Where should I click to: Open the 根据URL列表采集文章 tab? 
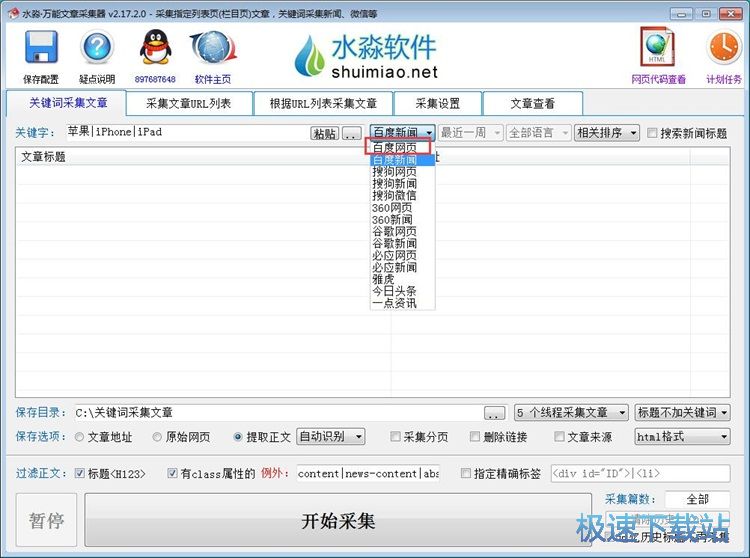point(323,103)
